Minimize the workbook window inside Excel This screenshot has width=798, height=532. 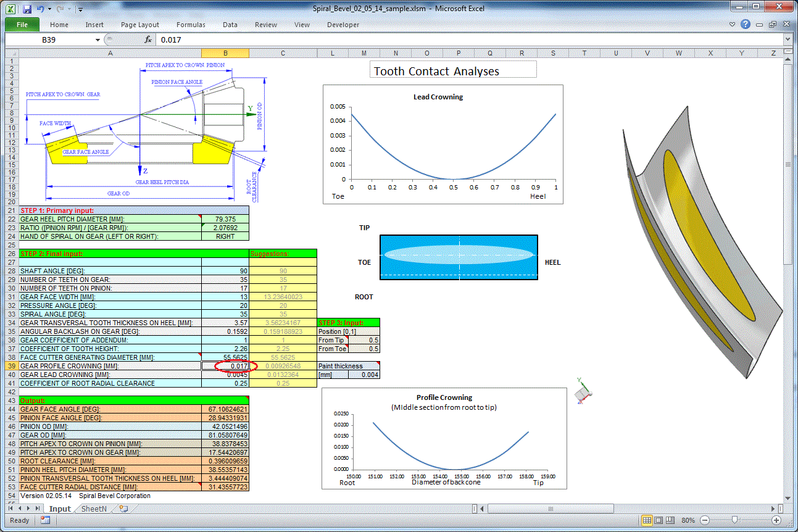(x=760, y=25)
